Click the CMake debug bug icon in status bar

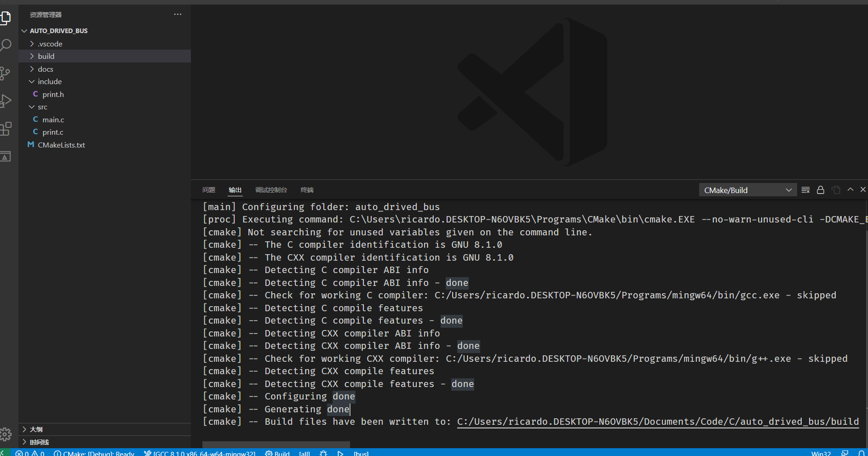(323, 453)
